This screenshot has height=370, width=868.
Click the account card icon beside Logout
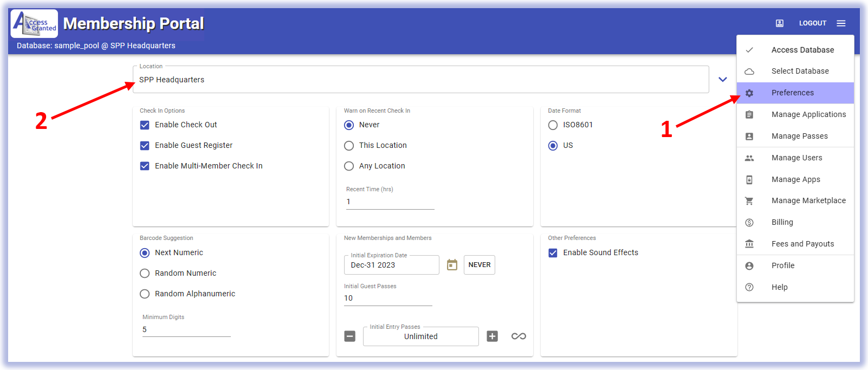780,23
